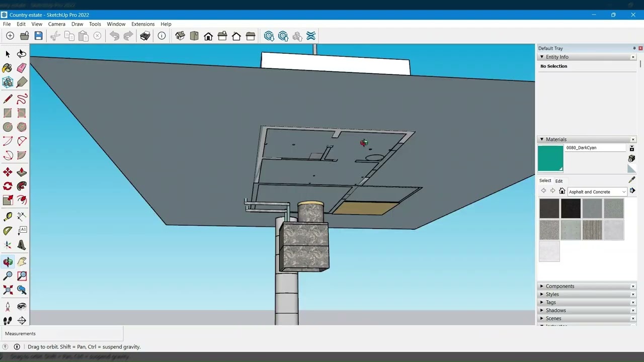
Task: Click the New file plus icon
Action: [10, 36]
